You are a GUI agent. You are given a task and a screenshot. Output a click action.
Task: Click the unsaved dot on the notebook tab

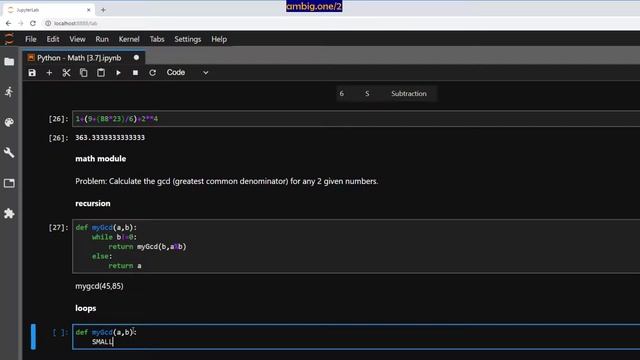(136, 58)
